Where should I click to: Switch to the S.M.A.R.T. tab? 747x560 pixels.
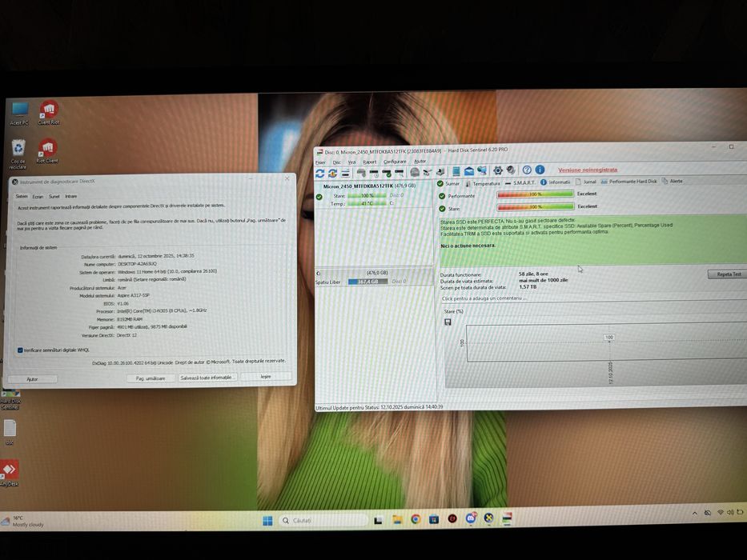[520, 183]
